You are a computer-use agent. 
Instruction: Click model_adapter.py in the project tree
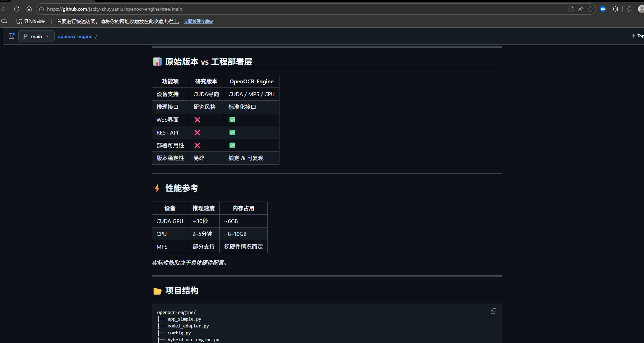[x=188, y=326]
